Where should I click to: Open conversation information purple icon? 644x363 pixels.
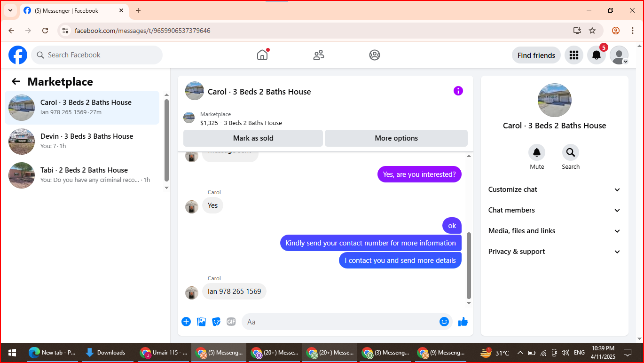click(458, 91)
